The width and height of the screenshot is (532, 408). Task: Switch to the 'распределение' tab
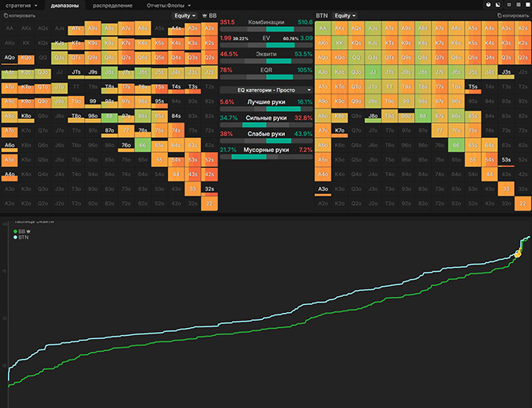point(112,6)
